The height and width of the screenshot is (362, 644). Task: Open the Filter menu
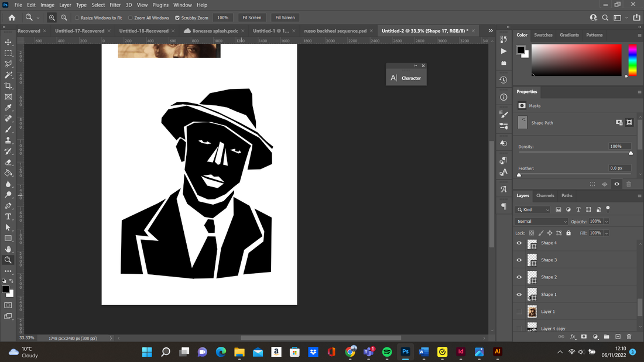[115, 5]
